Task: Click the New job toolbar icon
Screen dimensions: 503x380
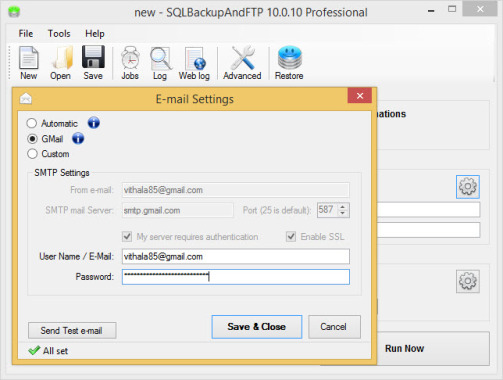Action: pos(29,63)
